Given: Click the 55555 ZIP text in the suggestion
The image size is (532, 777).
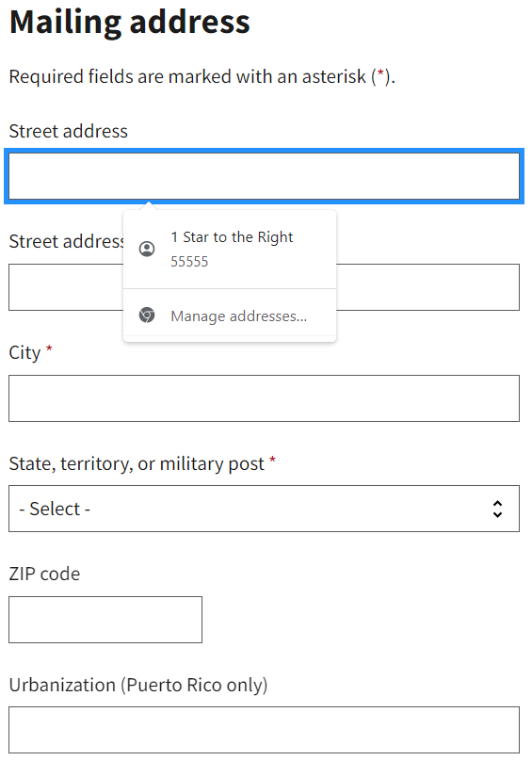Looking at the screenshot, I should click(189, 262).
